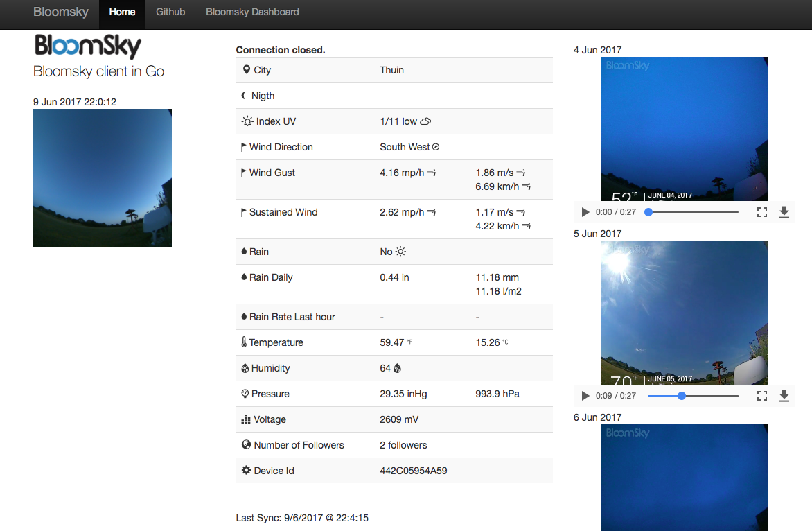This screenshot has height=531, width=812.
Task: Click the Humidity droplet icon
Action: tap(245, 368)
